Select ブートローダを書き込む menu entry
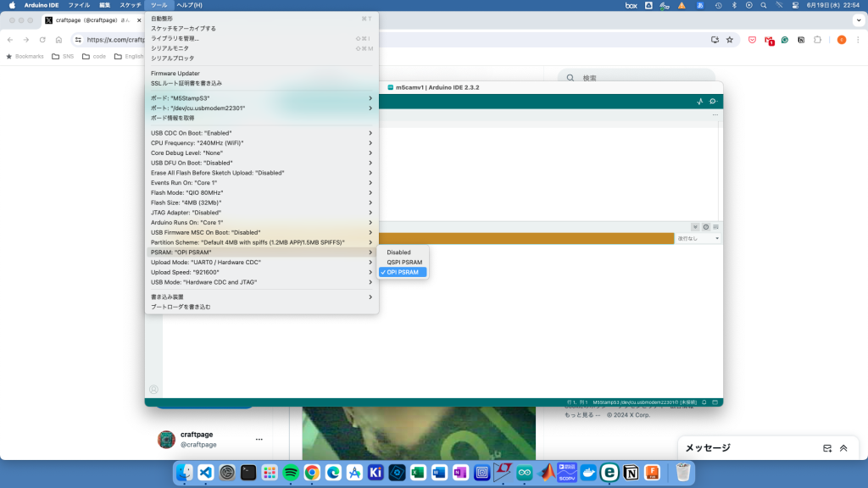 [x=262, y=307]
